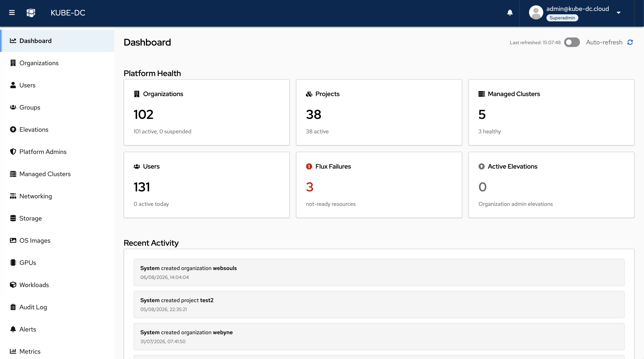The image size is (644, 359).
Task: Click the GPUs chip icon
Action: click(x=13, y=263)
